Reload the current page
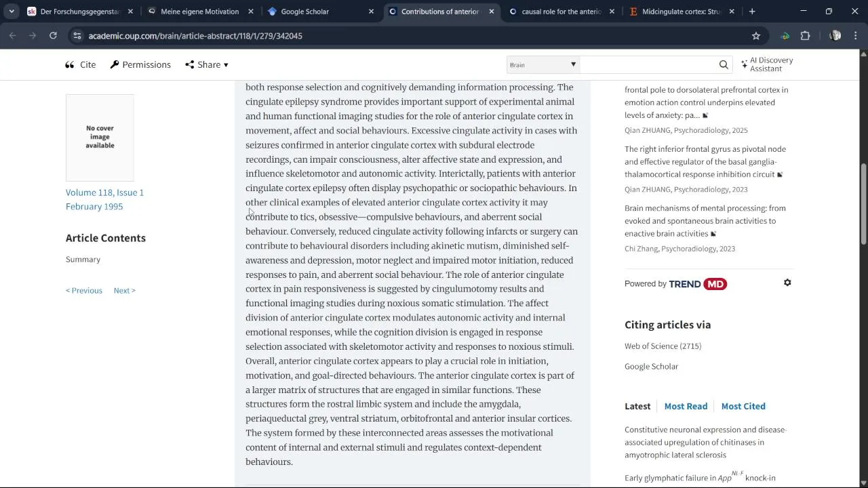Viewport: 868px width, 488px height. tap(53, 35)
